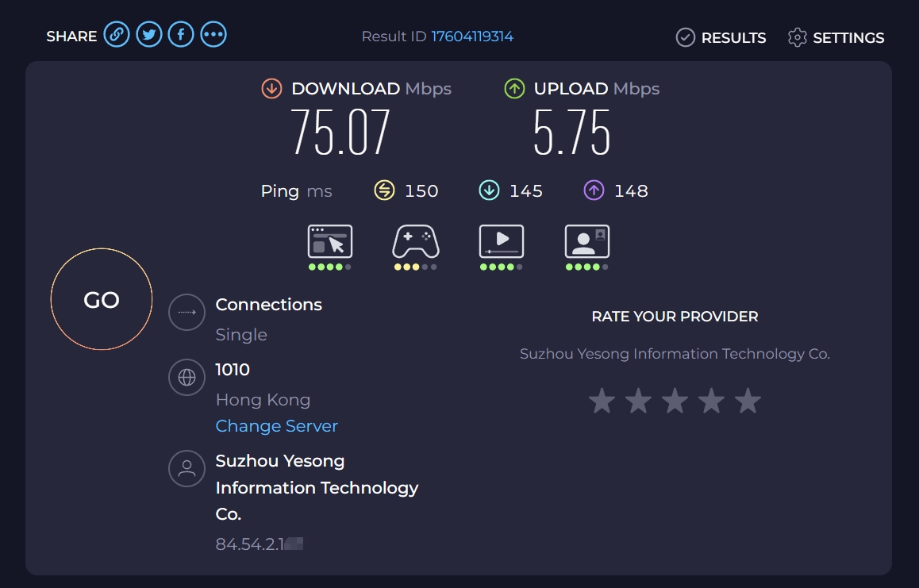Click the upload arrow icon
919x588 pixels.
514,89
